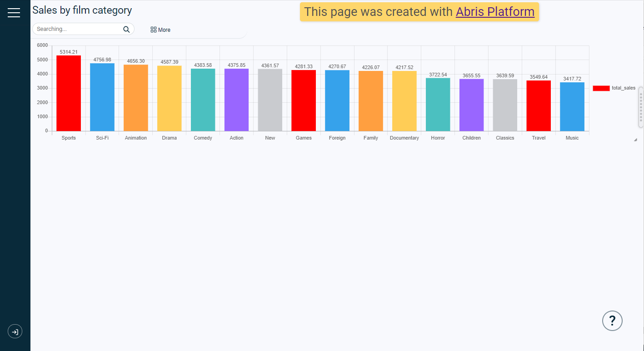
Task: Select the teal Horror bar
Action: (438, 105)
